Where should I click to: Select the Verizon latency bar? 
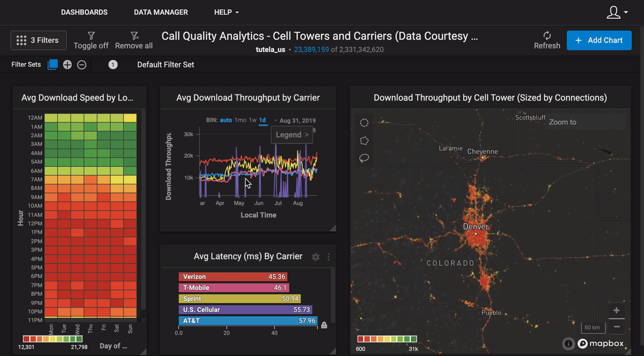tap(233, 277)
